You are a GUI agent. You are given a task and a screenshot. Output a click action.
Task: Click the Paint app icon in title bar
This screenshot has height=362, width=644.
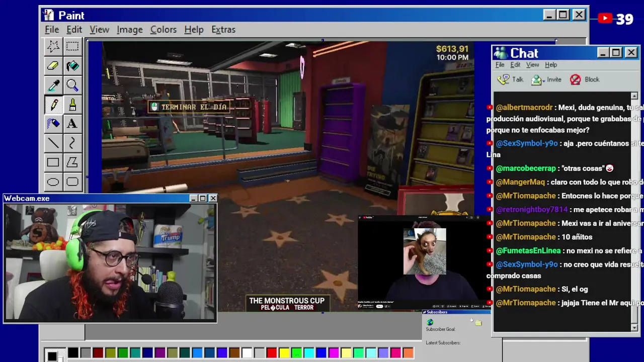tap(48, 15)
